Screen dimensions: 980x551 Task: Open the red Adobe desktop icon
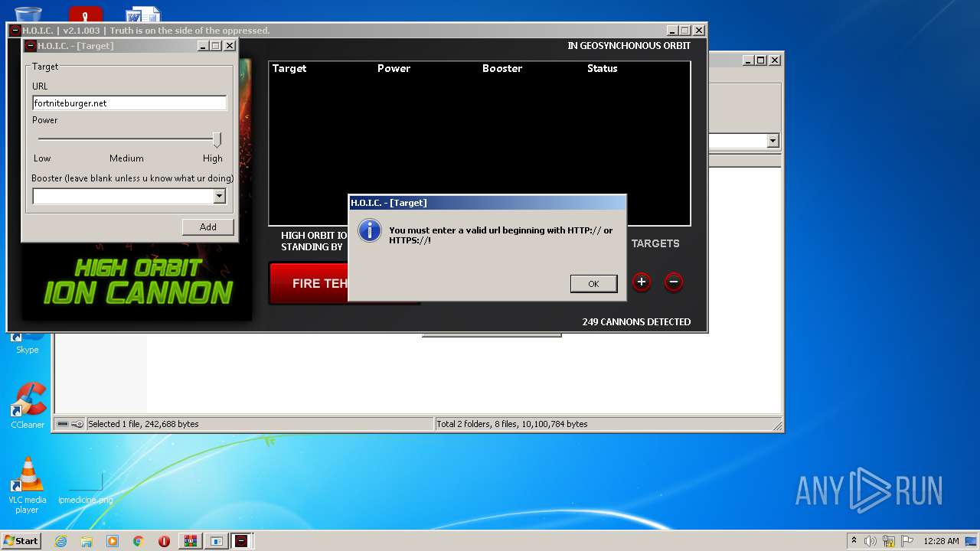[x=86, y=14]
